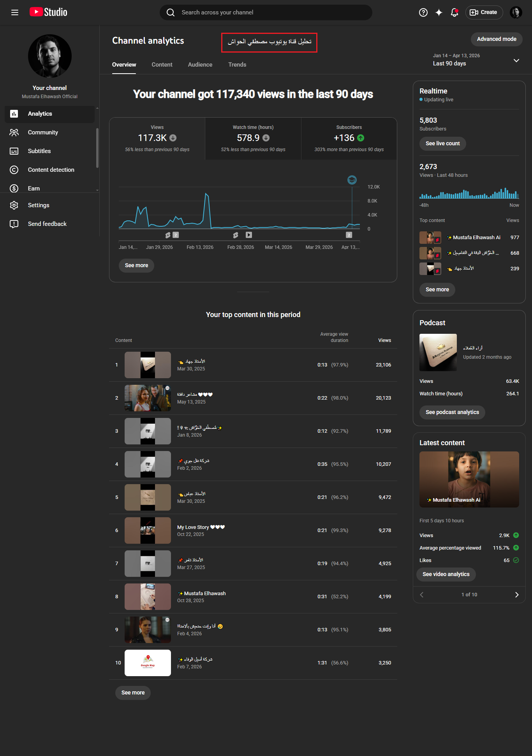The width and height of the screenshot is (532, 756).
Task: Go to next latest content item
Action: (x=516, y=595)
